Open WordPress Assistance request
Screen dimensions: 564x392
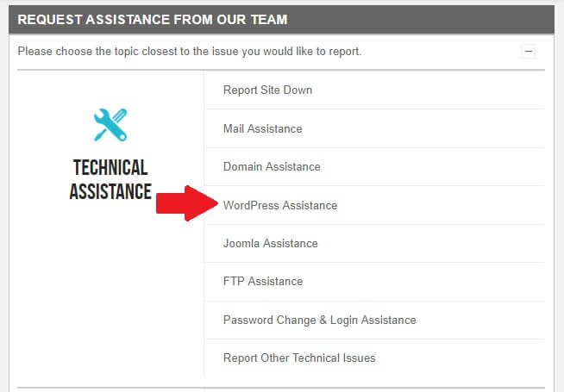375,205
